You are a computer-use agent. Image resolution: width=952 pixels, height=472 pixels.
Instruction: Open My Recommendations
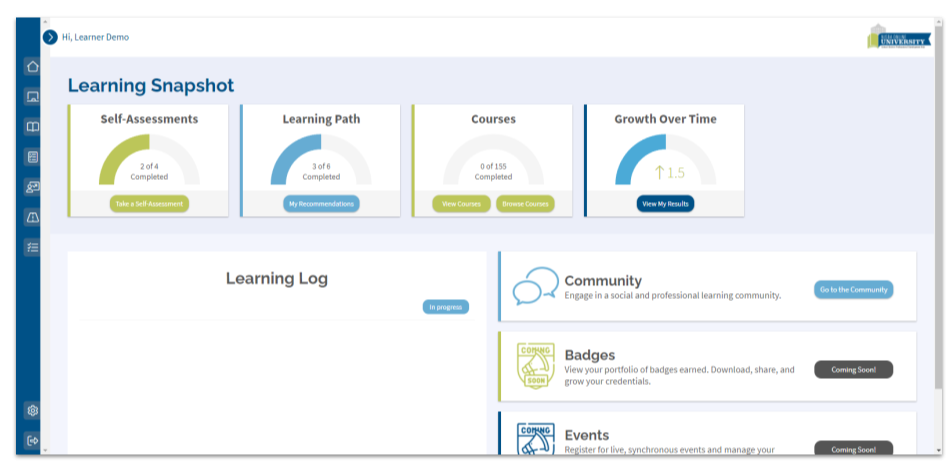[321, 204]
